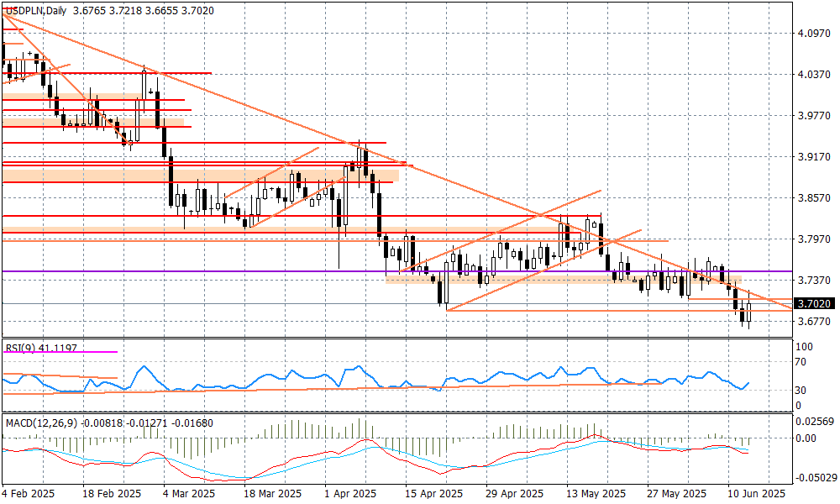The width and height of the screenshot is (840, 504).
Task: Click the 18 Feb 2025 date label
Action: point(112,493)
